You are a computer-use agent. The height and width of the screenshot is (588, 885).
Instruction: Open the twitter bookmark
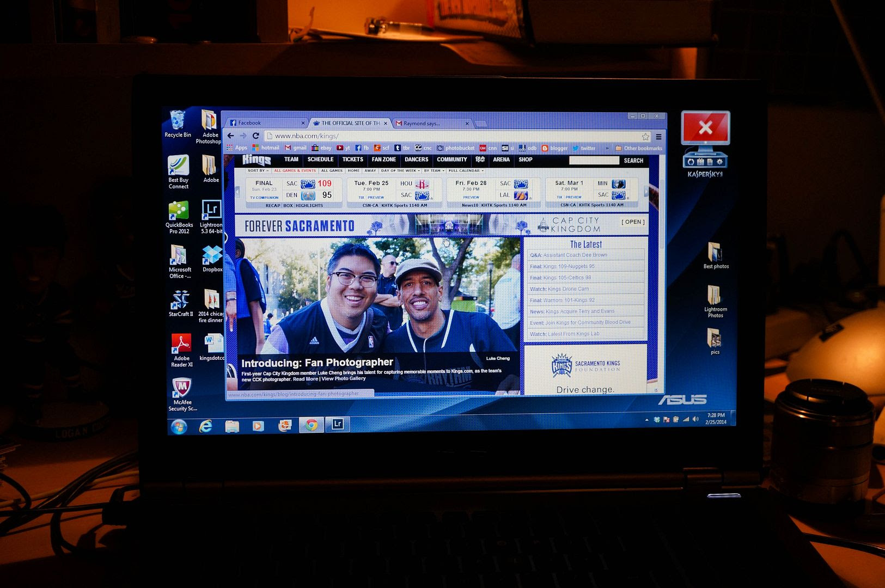pyautogui.click(x=584, y=148)
